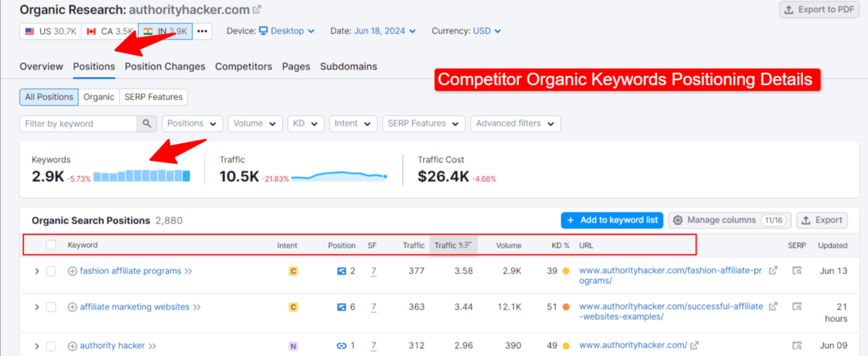
Task: Click the add icon beside affiliate marketing websites
Action: coord(72,307)
